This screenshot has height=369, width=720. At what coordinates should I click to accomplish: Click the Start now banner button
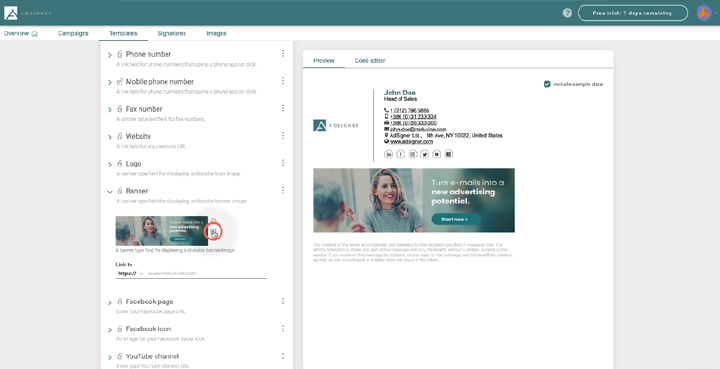point(456,219)
